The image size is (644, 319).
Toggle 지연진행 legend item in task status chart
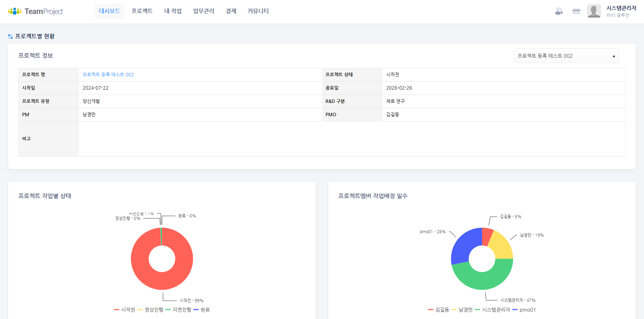(178, 310)
